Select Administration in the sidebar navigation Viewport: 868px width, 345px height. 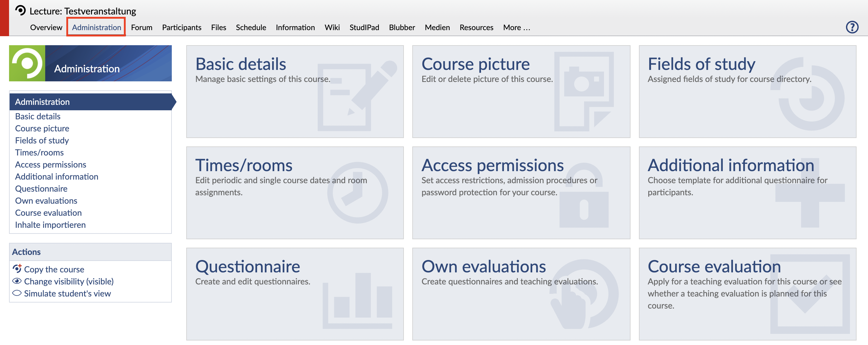42,102
